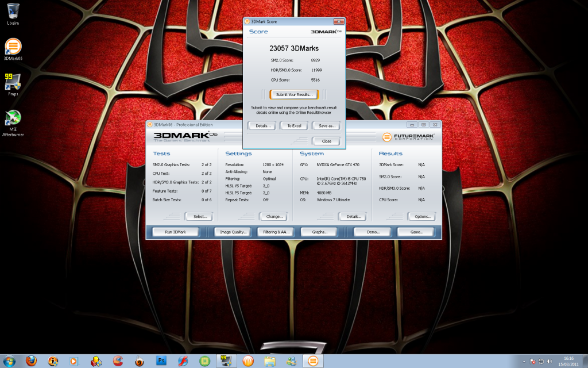Click the Show Desktop strip beside the clock
This screenshot has height=368, width=588.
585,361
